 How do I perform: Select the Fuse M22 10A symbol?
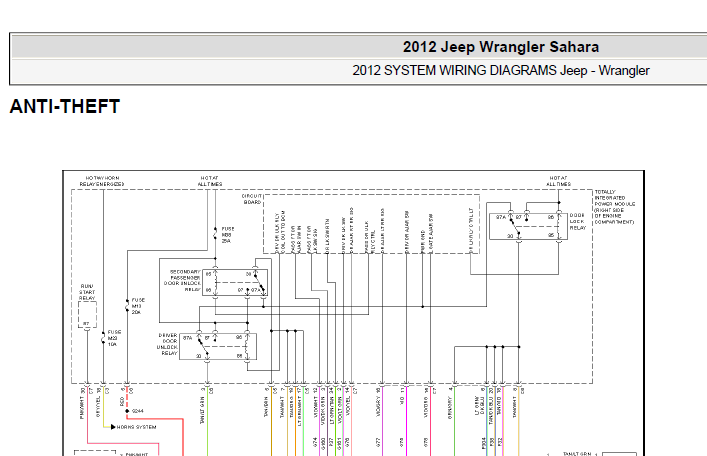(x=103, y=337)
